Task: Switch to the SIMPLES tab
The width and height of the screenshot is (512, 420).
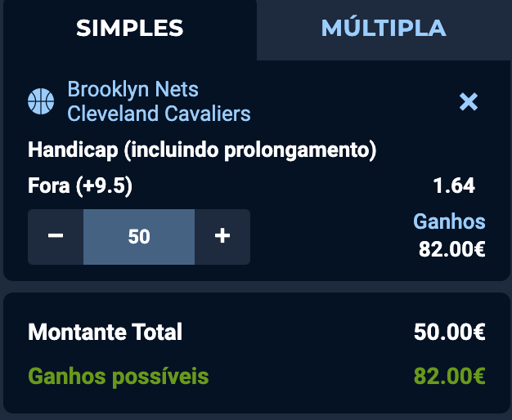Action: click(x=130, y=29)
